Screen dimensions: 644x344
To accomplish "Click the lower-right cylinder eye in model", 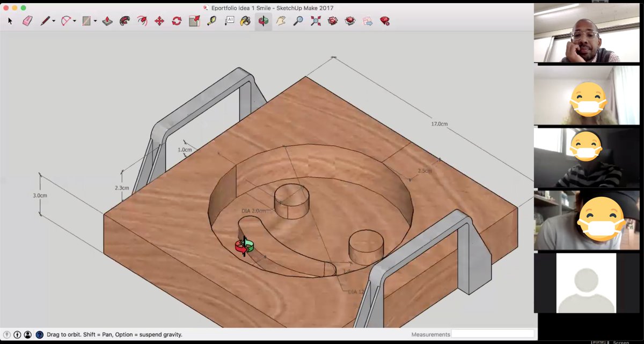I will 366,248.
